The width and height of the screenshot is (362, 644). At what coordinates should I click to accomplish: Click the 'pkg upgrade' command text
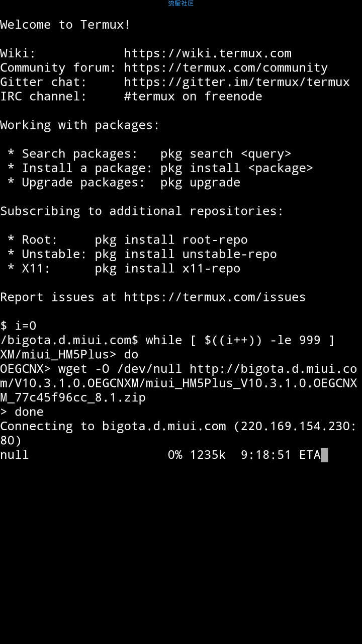(200, 182)
